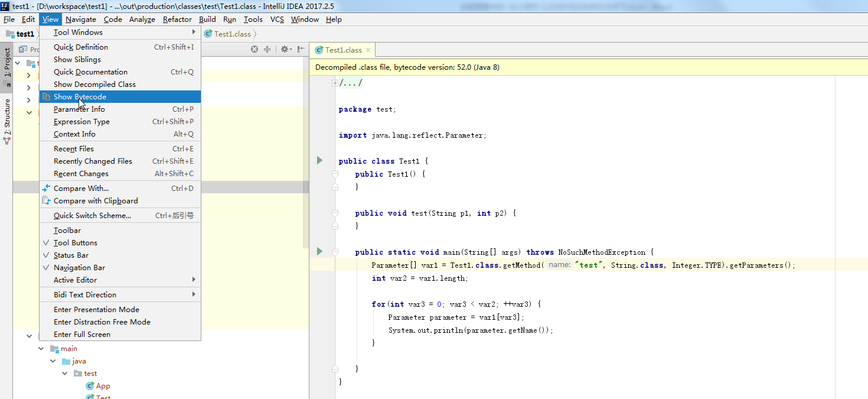Click the App class in project tree
The width and height of the screenshot is (868, 399).
[103, 386]
